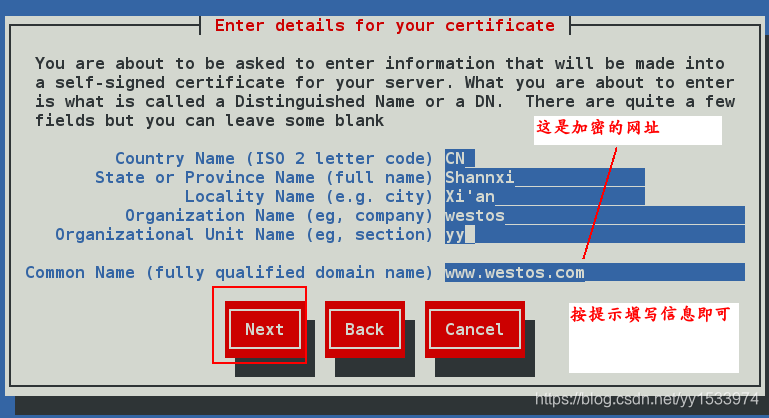Select the Organization Name field with westos
Viewport: 769px width, 418px height.
[594, 215]
